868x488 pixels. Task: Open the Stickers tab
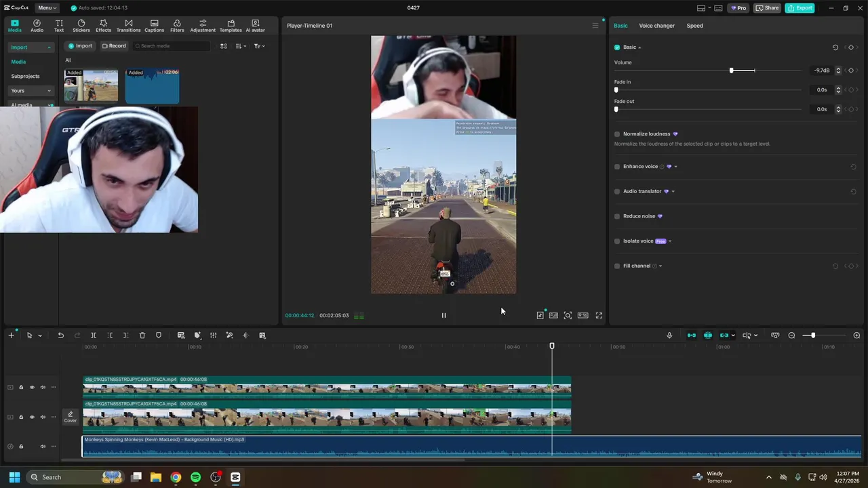click(81, 26)
